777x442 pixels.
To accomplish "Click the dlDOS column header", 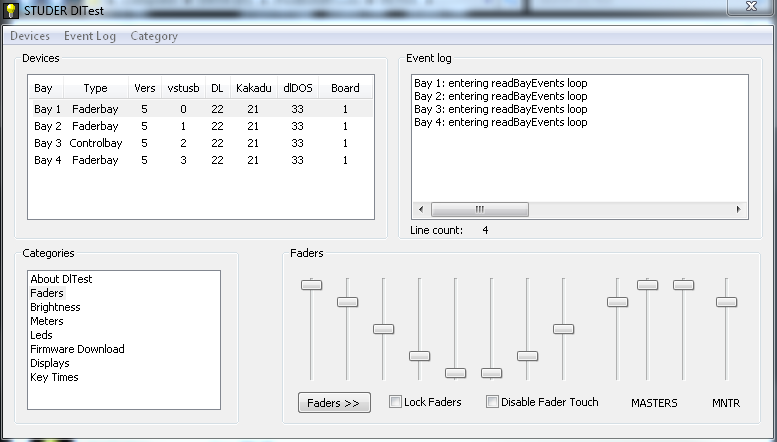I will 298,88.
